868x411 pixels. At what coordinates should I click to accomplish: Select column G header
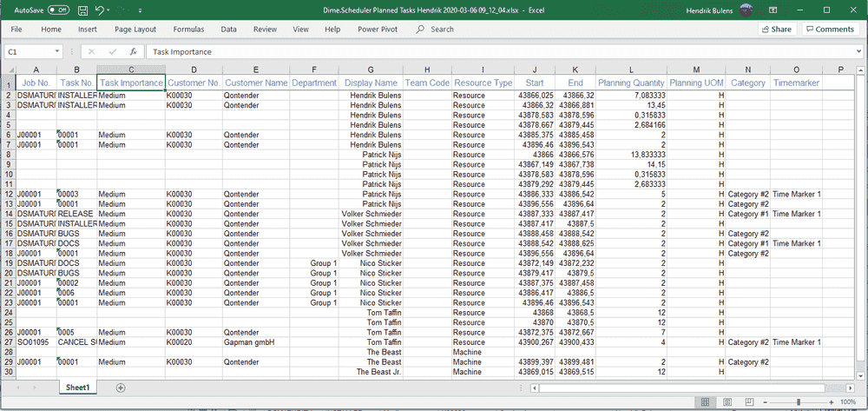pos(371,70)
